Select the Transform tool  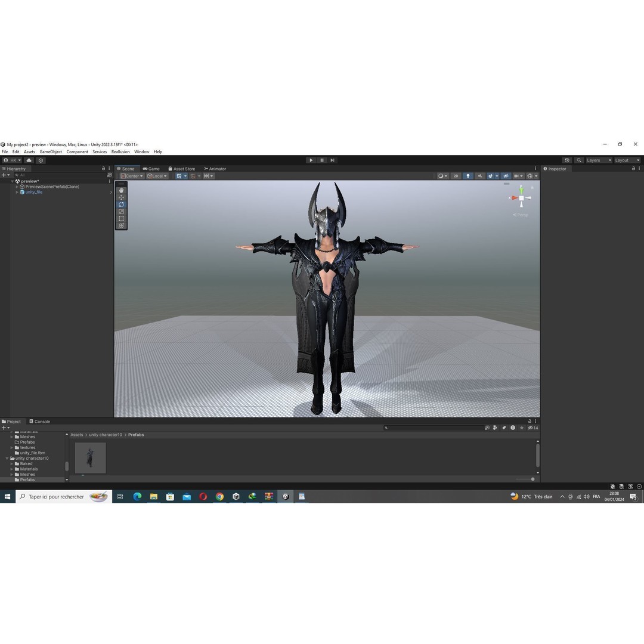pos(121,225)
